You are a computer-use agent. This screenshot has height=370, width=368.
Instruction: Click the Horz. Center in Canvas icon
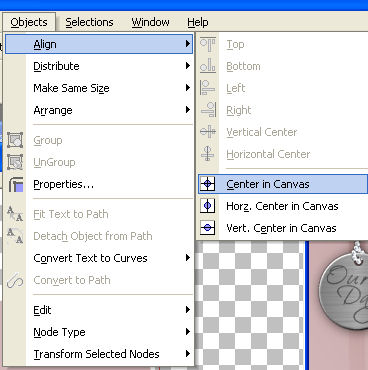208,206
